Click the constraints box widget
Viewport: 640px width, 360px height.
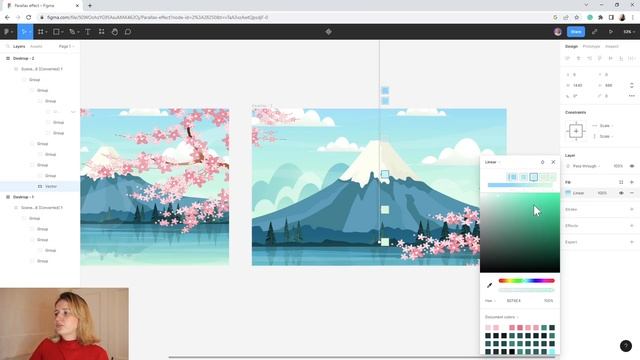coord(576,131)
